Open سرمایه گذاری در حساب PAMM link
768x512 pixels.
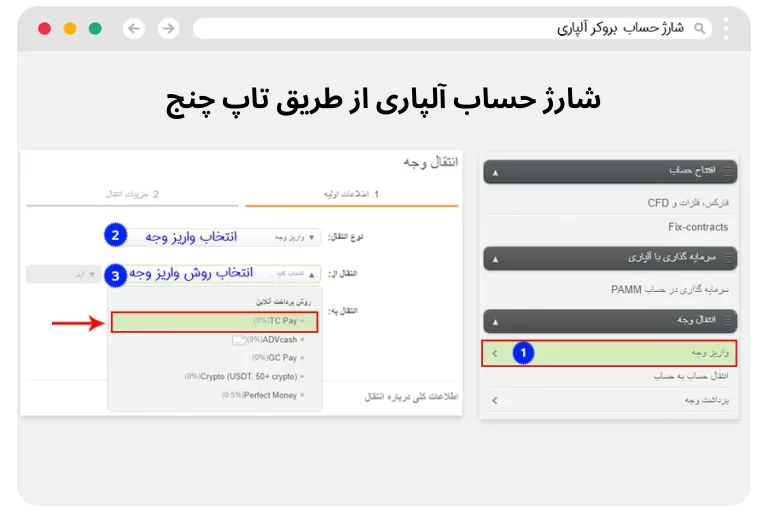670,290
